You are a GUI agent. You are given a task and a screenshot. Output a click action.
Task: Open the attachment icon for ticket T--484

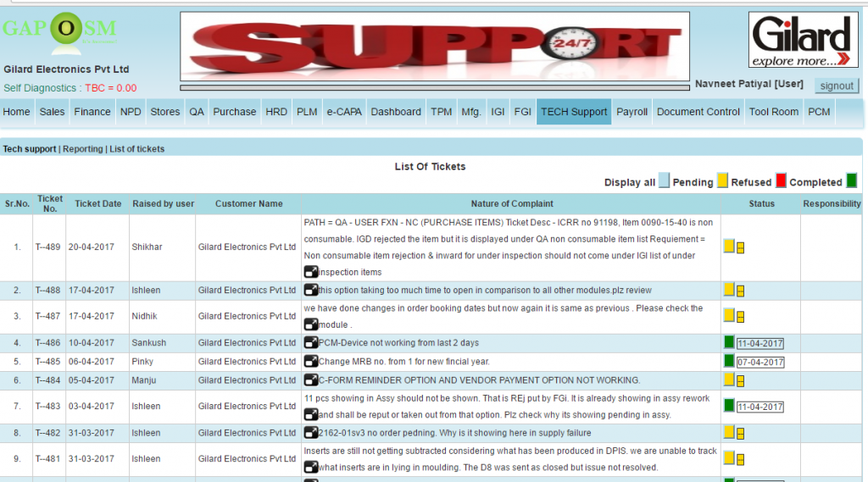pyautogui.click(x=311, y=380)
